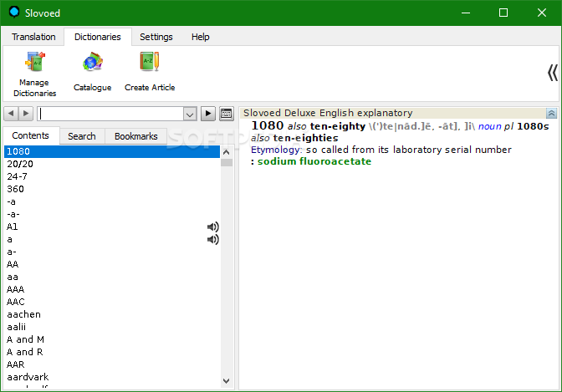Maximize the Slovoed window
Viewport: 562px width, 392px height.
coord(503,13)
